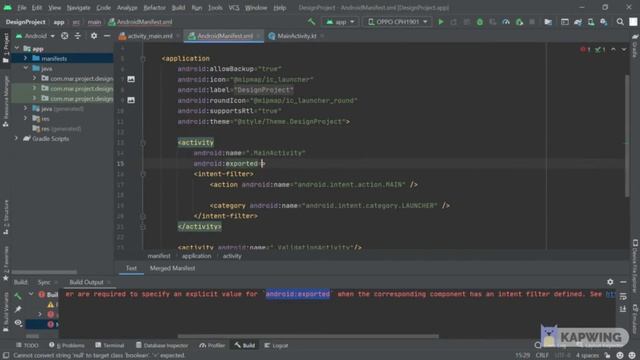Open the OPPO CPH1901 device dropdown
640x360 pixels.
point(397,22)
